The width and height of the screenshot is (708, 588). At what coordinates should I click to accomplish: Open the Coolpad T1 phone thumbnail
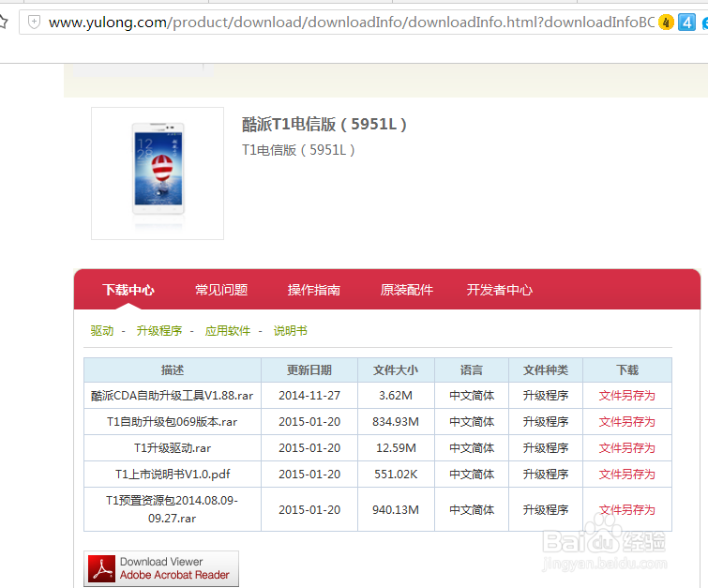158,173
